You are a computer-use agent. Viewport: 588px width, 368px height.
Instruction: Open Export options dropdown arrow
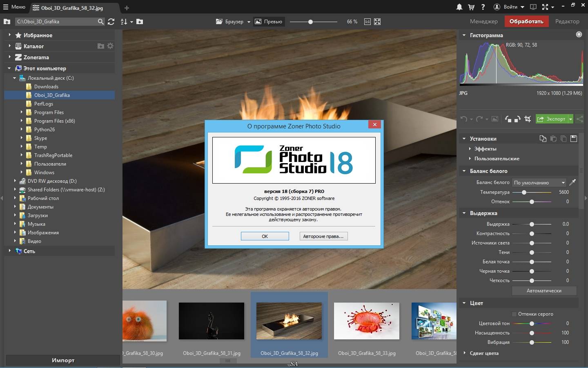571,119
